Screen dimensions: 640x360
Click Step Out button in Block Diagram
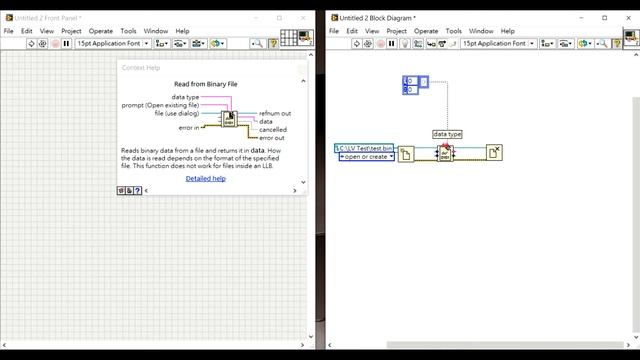452,43
